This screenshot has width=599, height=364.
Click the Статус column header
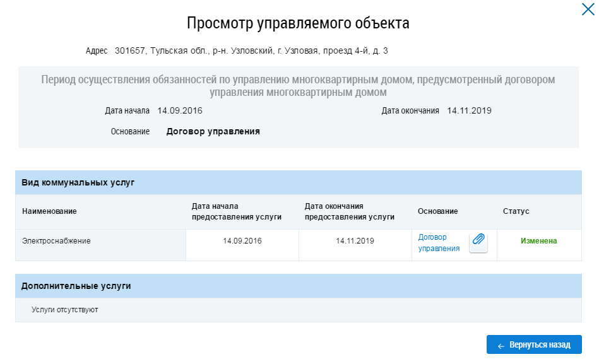pos(516,211)
